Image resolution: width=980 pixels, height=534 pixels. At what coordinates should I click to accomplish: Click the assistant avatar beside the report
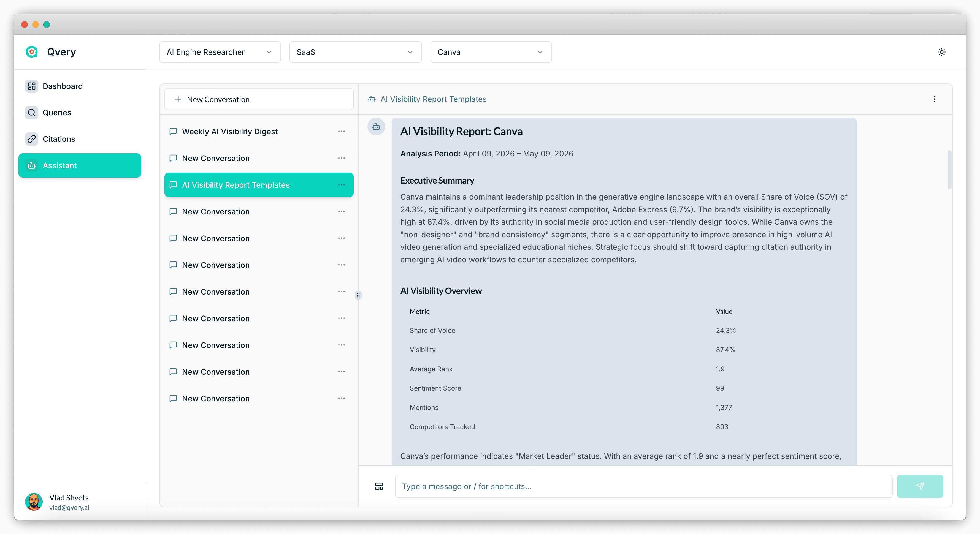pyautogui.click(x=376, y=127)
